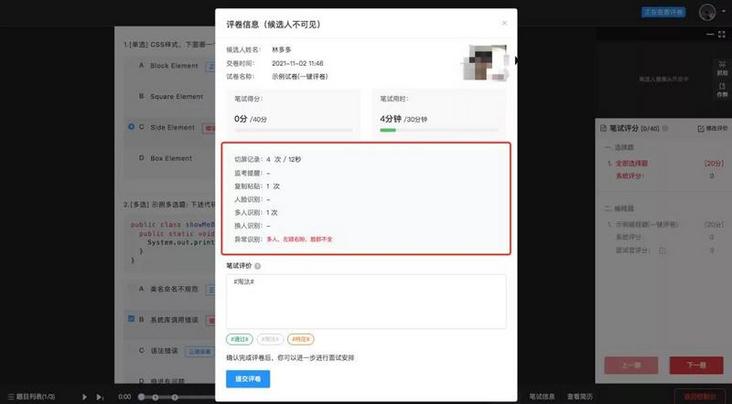Click the 多人识别 1次 record row
This screenshot has width=732, height=404.
256,213
